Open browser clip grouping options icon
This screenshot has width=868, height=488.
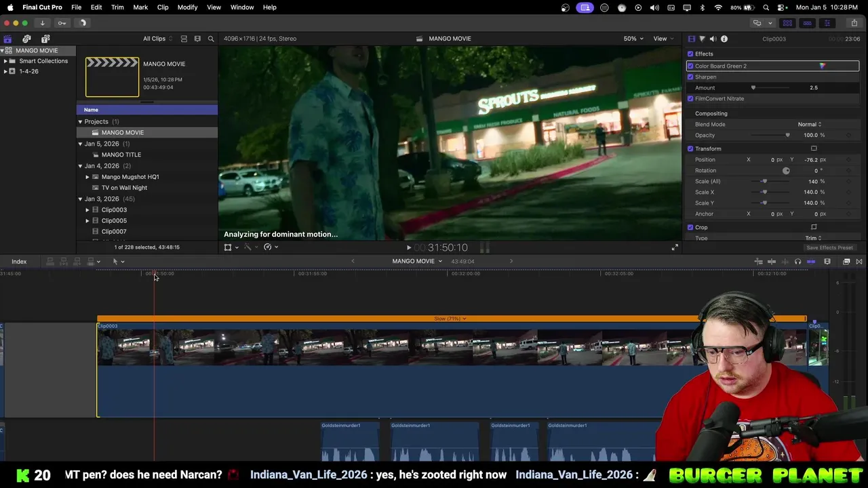(197, 39)
